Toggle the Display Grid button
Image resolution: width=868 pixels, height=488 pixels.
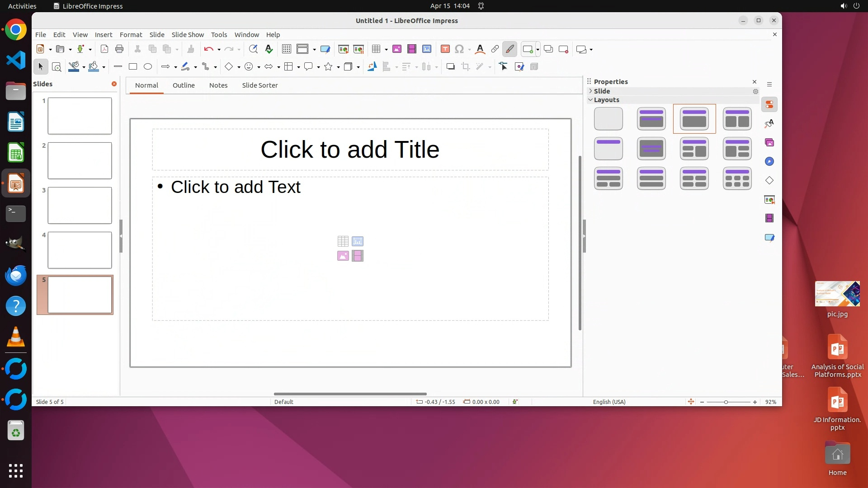pyautogui.click(x=287, y=49)
